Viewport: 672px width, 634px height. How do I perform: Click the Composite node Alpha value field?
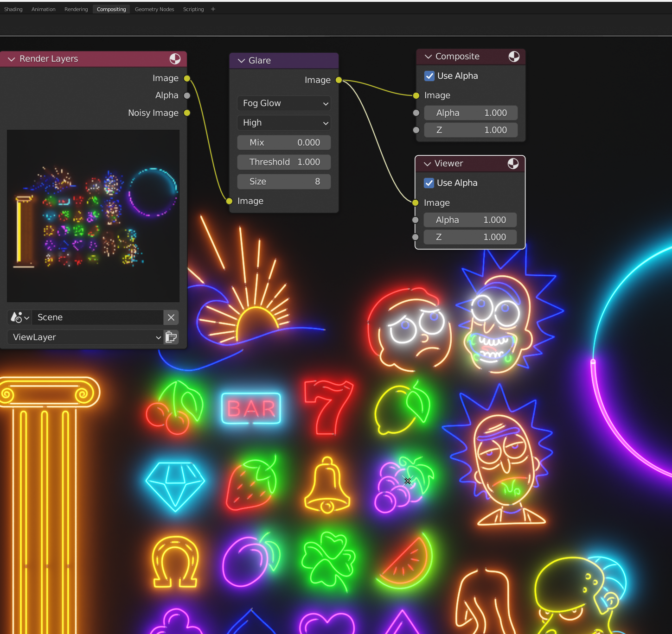click(471, 113)
